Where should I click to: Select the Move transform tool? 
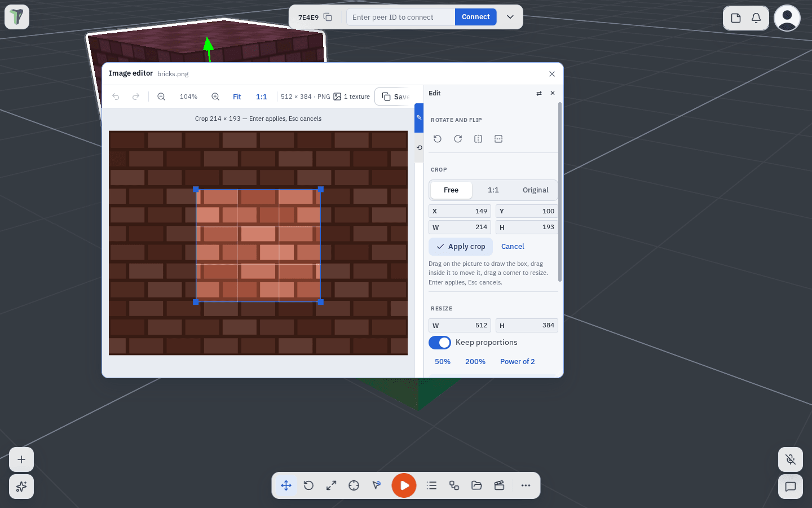[x=286, y=485]
